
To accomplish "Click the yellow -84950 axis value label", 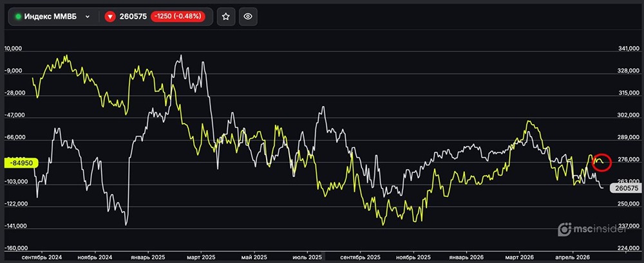I will (x=20, y=163).
